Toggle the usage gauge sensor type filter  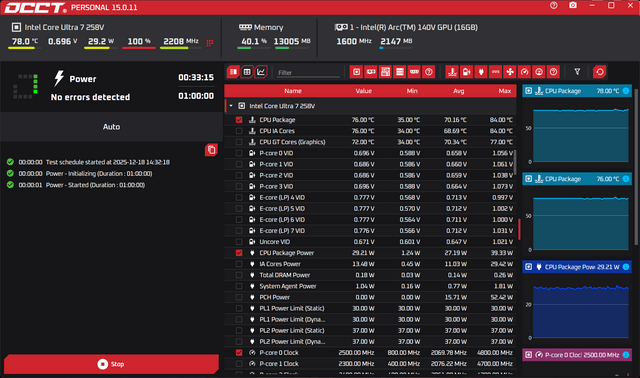click(539, 72)
